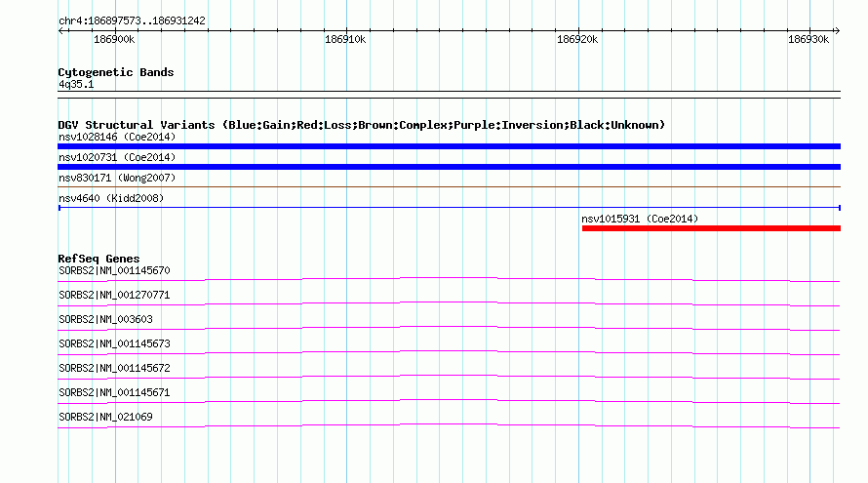Open gene label SORBS2|NM_001145670
868x483 pixels.
point(114,271)
